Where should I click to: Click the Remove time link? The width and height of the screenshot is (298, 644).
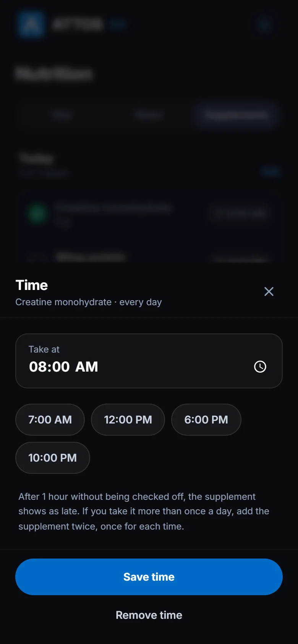point(149,615)
